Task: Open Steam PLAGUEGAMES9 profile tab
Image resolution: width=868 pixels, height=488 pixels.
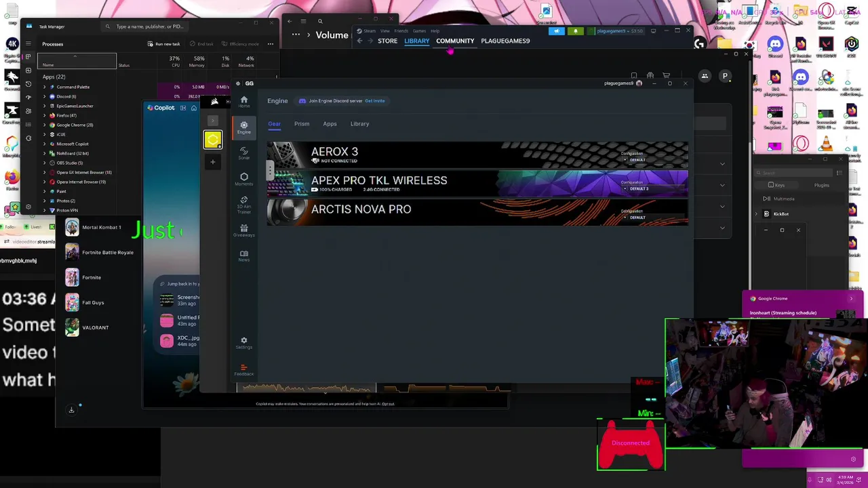Action: point(505,41)
